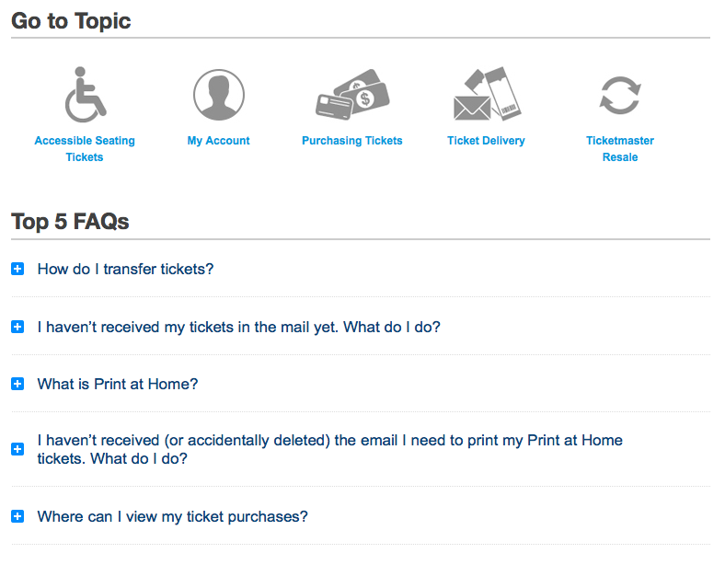Expand the transfer tickets FAQ plus icon
This screenshot has height=588, width=725.
tap(17, 270)
